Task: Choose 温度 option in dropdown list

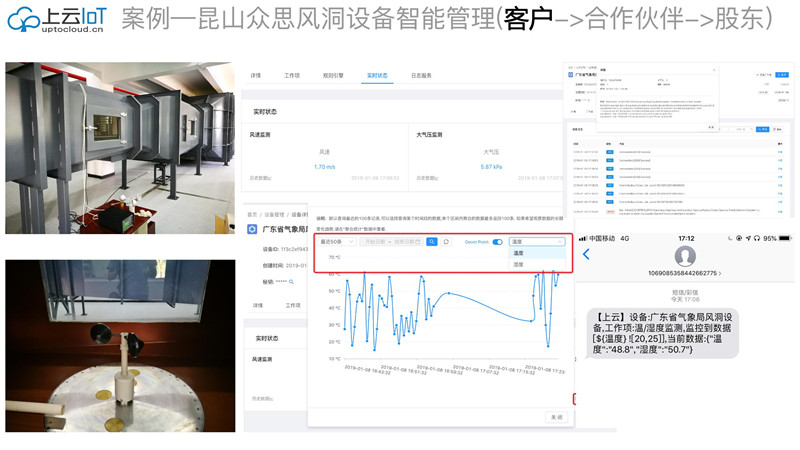Action: (x=519, y=254)
